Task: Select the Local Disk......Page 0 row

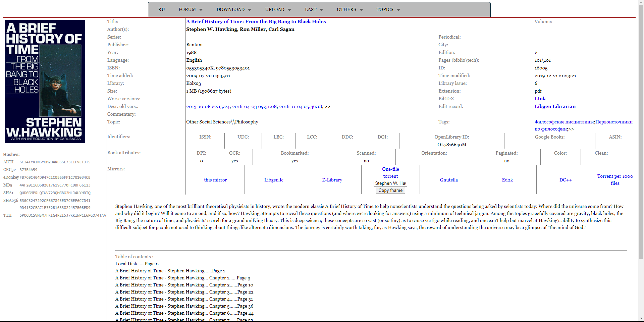Action: click(x=137, y=264)
